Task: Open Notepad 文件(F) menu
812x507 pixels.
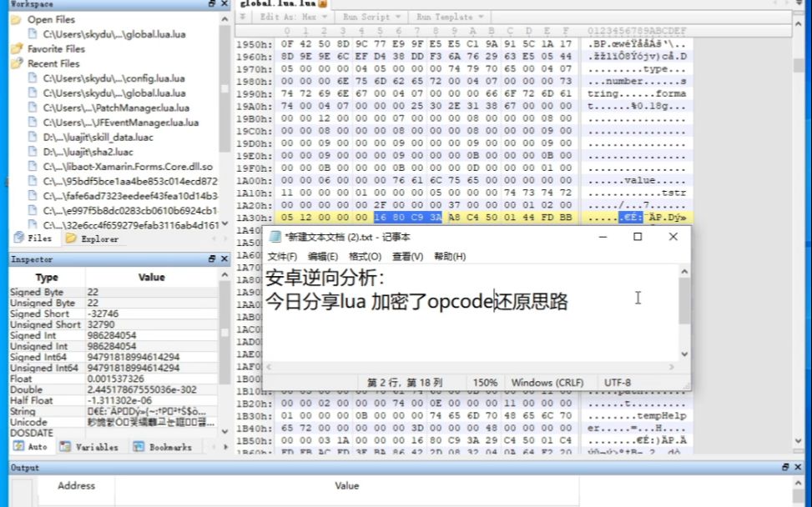Action: pyautogui.click(x=282, y=257)
